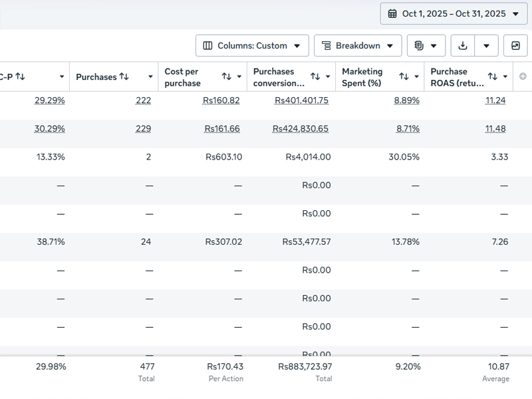Click the columns icon beside Columns: Custom
The width and height of the screenshot is (532, 399).
[207, 45]
